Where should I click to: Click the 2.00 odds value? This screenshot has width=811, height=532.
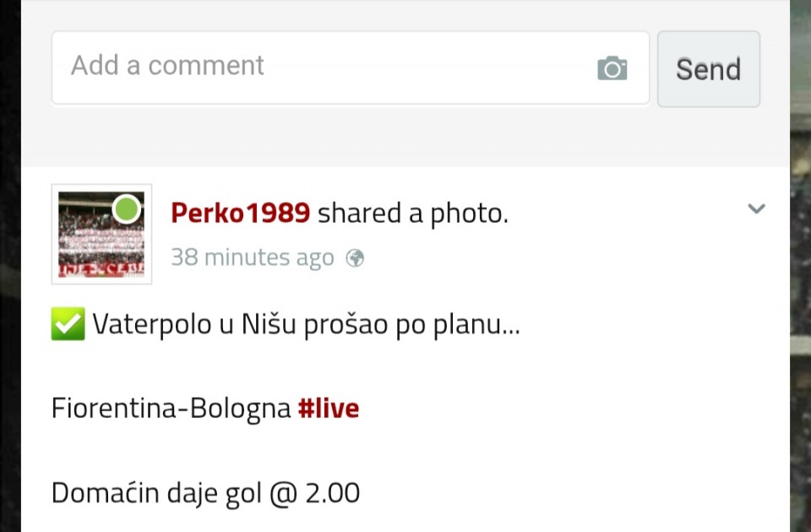[332, 492]
